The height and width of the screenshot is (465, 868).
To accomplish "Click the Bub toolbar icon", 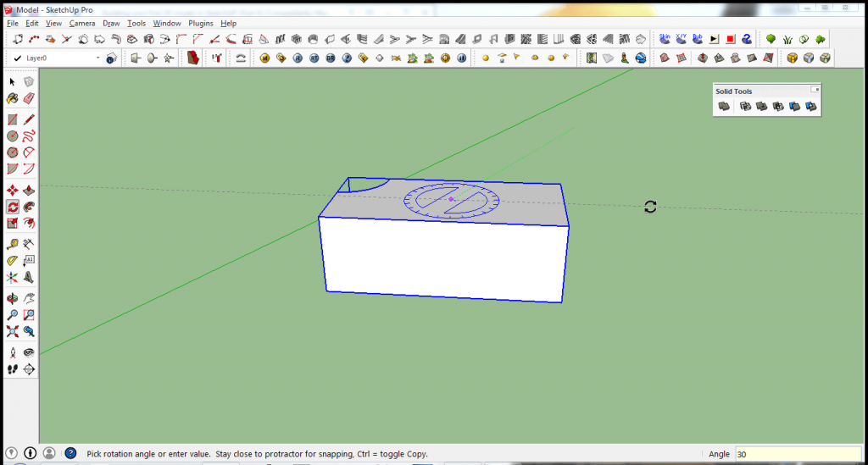I will tap(698, 39).
